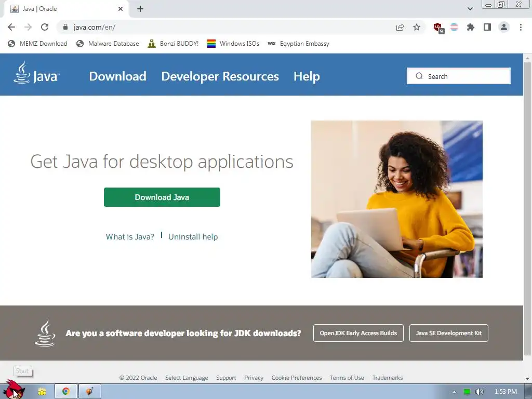Viewport: 532px width, 399px height.
Task: Click Java SE Development Kit button
Action: pos(448,333)
